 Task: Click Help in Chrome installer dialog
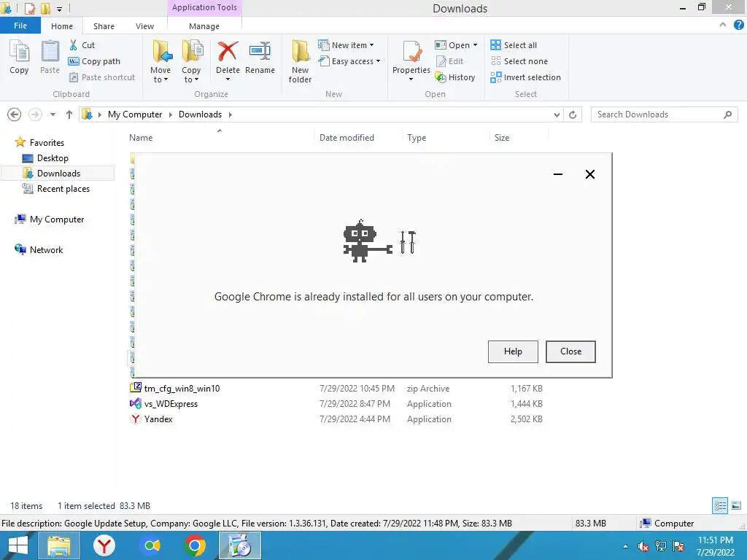[513, 351]
